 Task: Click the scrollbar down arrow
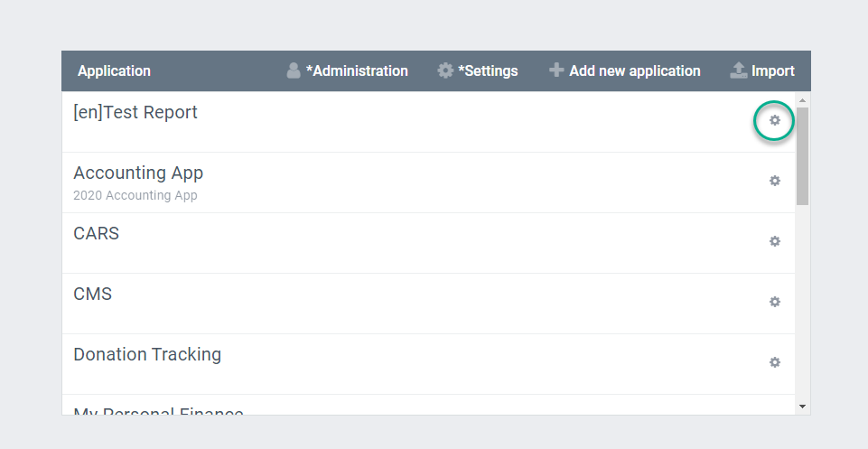coord(802,407)
